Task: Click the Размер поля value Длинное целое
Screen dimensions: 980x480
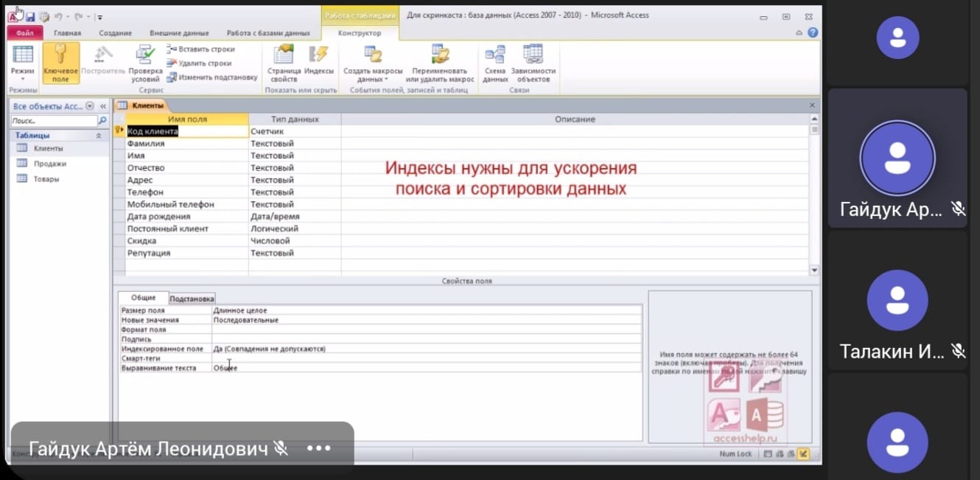Action: [427, 310]
